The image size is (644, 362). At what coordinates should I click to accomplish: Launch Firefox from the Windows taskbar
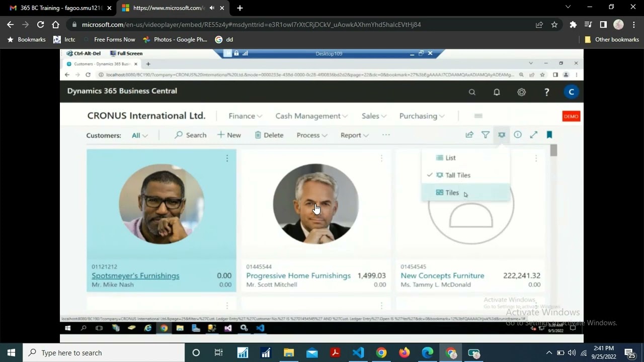405,353
